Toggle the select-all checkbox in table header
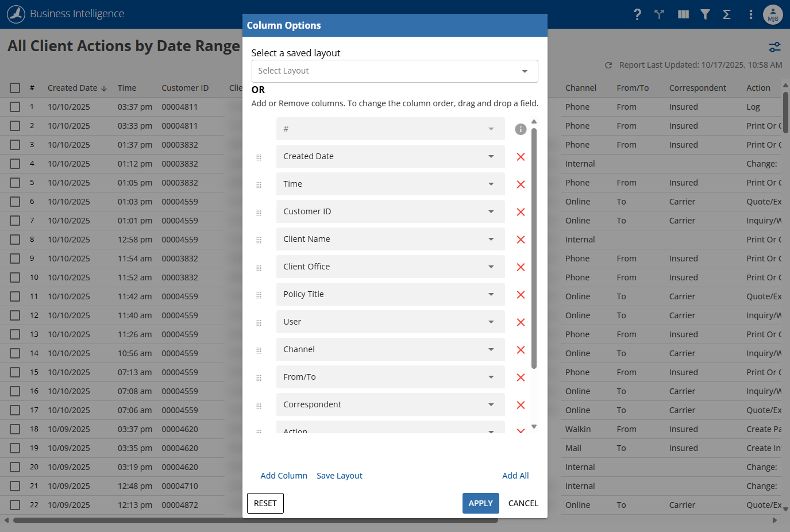This screenshot has height=532, width=790. [x=15, y=88]
